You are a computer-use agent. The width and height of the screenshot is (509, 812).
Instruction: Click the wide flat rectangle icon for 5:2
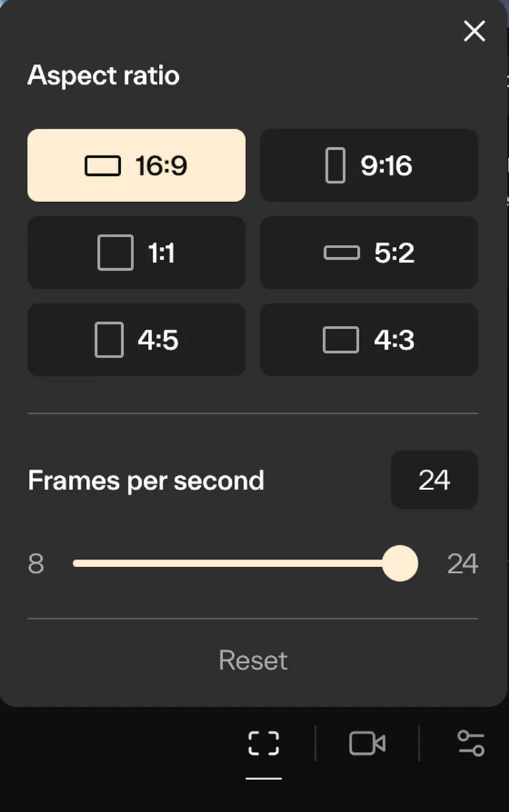click(342, 253)
